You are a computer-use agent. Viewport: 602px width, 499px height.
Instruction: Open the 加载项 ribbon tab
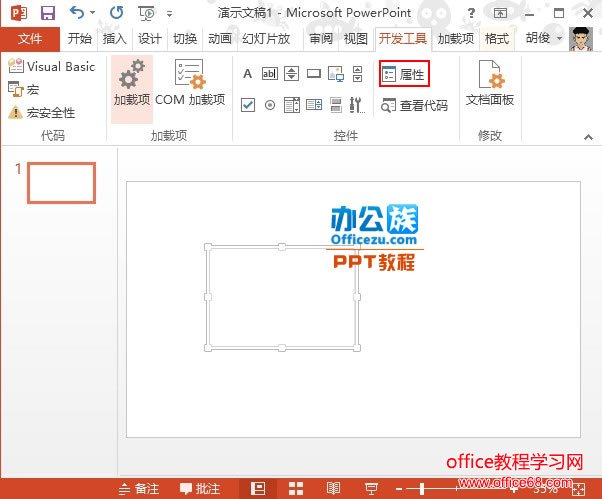click(456, 38)
